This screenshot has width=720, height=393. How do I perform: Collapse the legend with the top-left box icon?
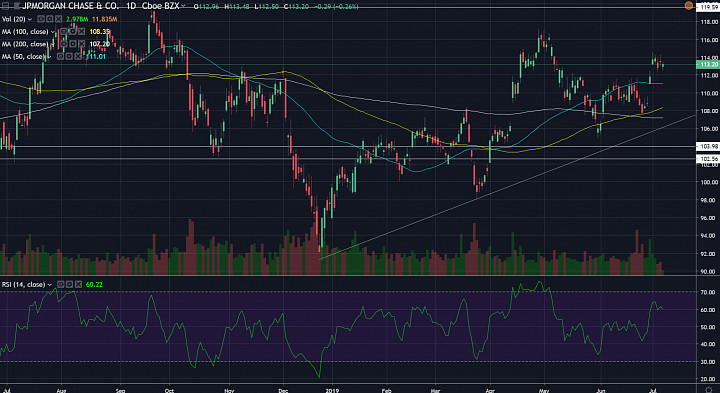point(6,6)
